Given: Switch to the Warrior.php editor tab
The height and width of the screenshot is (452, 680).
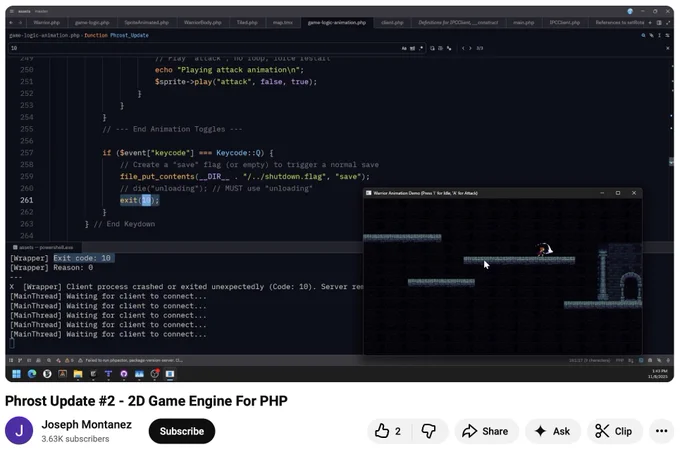Looking at the screenshot, I should pyautogui.click(x=46, y=23).
